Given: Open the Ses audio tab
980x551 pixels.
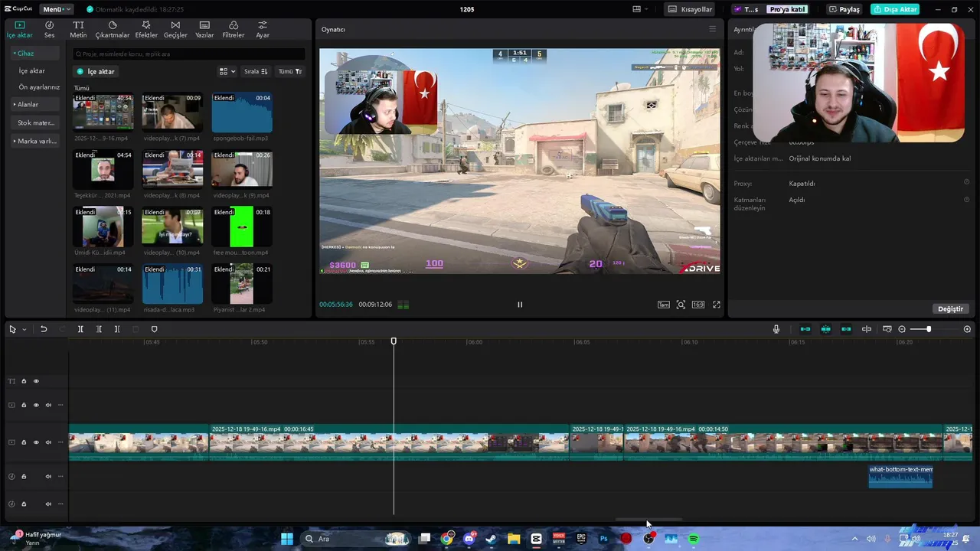Looking at the screenshot, I should pyautogui.click(x=49, y=30).
